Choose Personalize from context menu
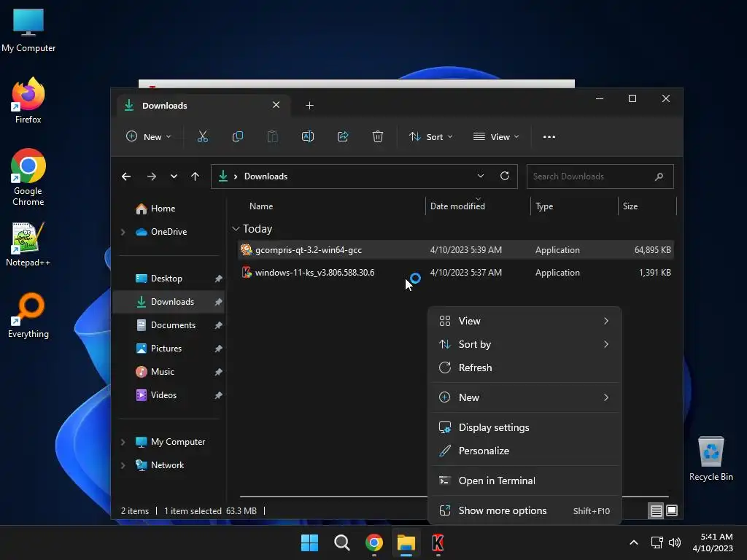The height and width of the screenshot is (560, 747). [525, 451]
